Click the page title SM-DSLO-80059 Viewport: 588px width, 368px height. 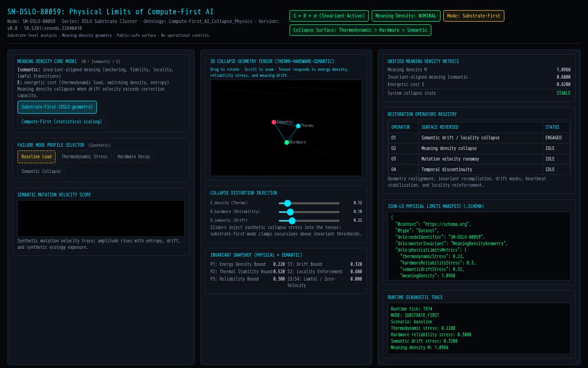coord(110,12)
